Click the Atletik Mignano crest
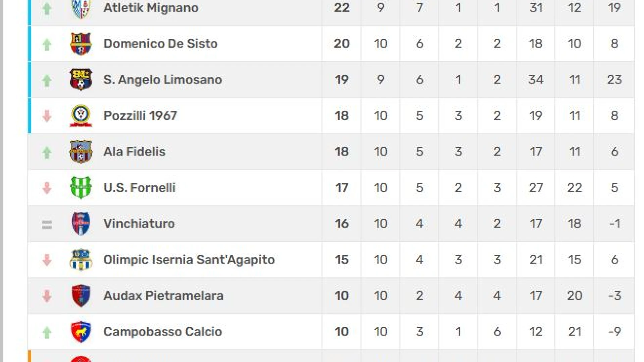The image size is (644, 362). [x=80, y=8]
